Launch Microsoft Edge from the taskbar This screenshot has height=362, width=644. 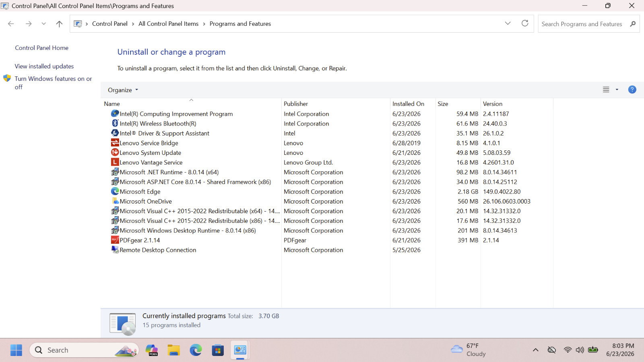196,350
